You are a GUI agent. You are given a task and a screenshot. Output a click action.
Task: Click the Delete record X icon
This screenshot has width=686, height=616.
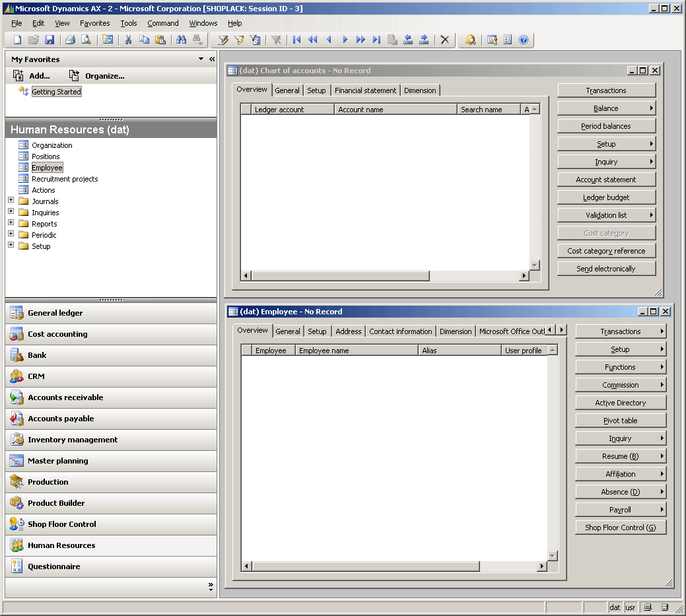(445, 40)
